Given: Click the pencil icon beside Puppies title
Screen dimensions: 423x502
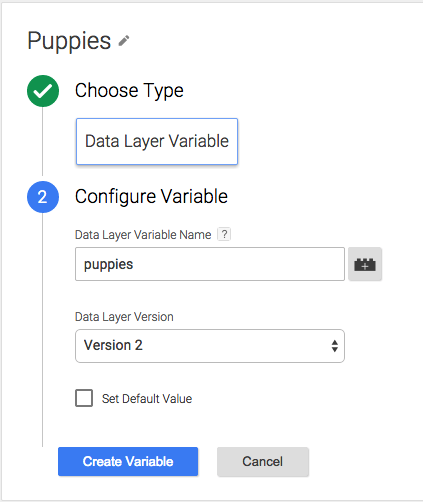Looking at the screenshot, I should (124, 41).
